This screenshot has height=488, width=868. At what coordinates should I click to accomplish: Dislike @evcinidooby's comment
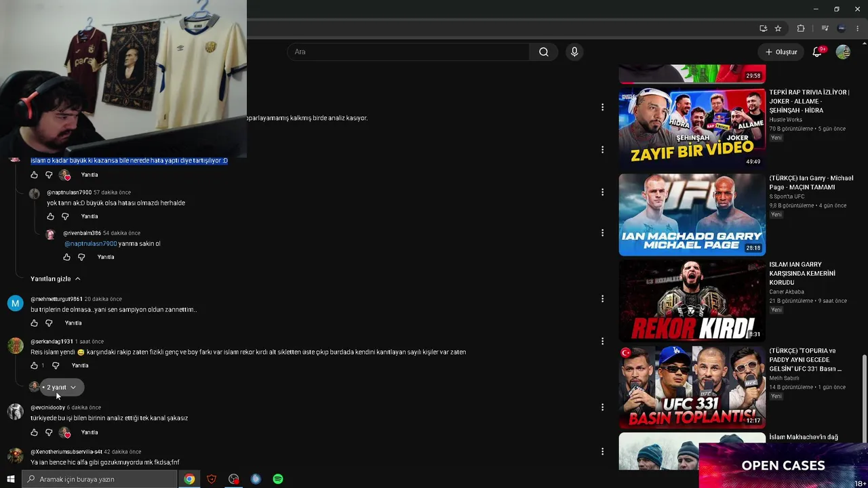pos(49,432)
